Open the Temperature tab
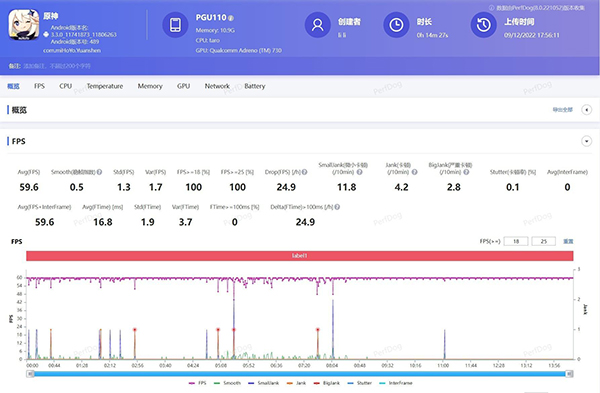Viewport: 600px width, 393px height. 105,86
